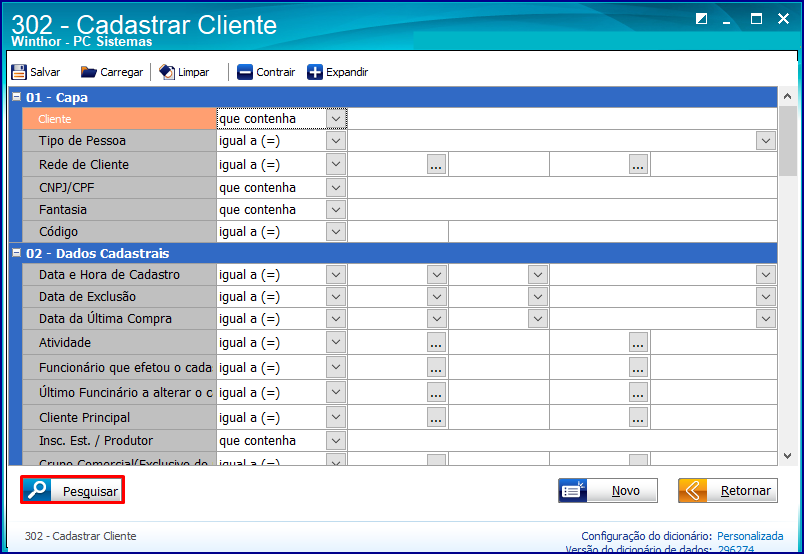Click the Salvar toolbar label
804x554 pixels.
(x=45, y=72)
